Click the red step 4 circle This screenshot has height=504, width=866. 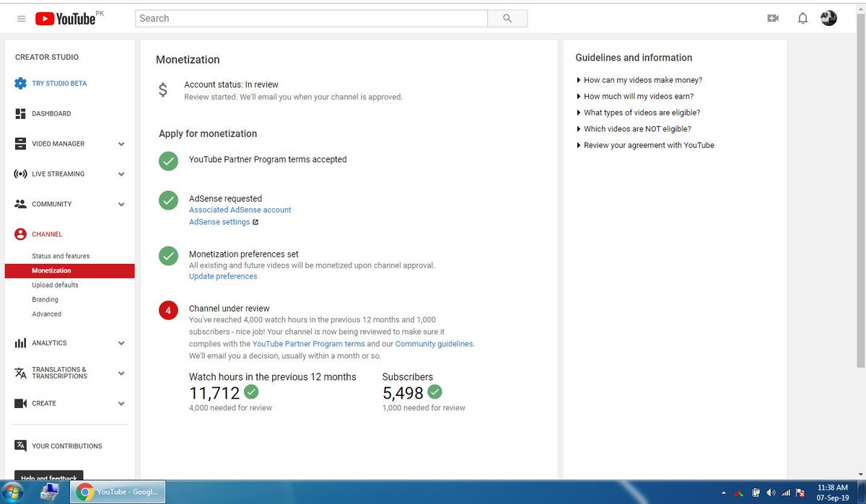168,311
